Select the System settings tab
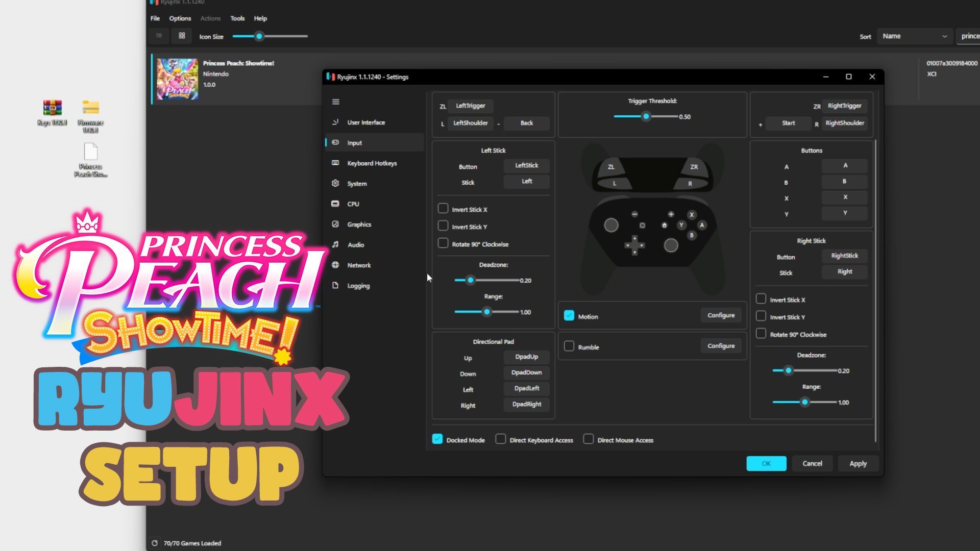Viewport: 980px width, 551px height. coord(375,184)
